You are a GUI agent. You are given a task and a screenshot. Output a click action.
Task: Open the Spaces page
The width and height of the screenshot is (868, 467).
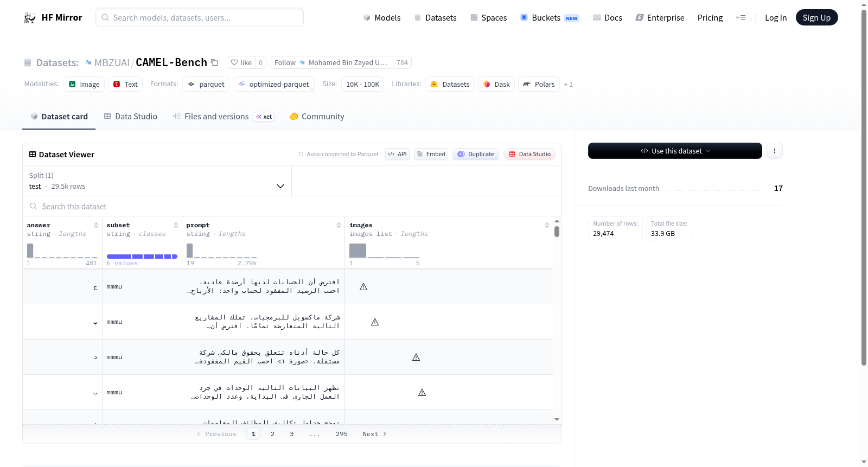click(488, 18)
